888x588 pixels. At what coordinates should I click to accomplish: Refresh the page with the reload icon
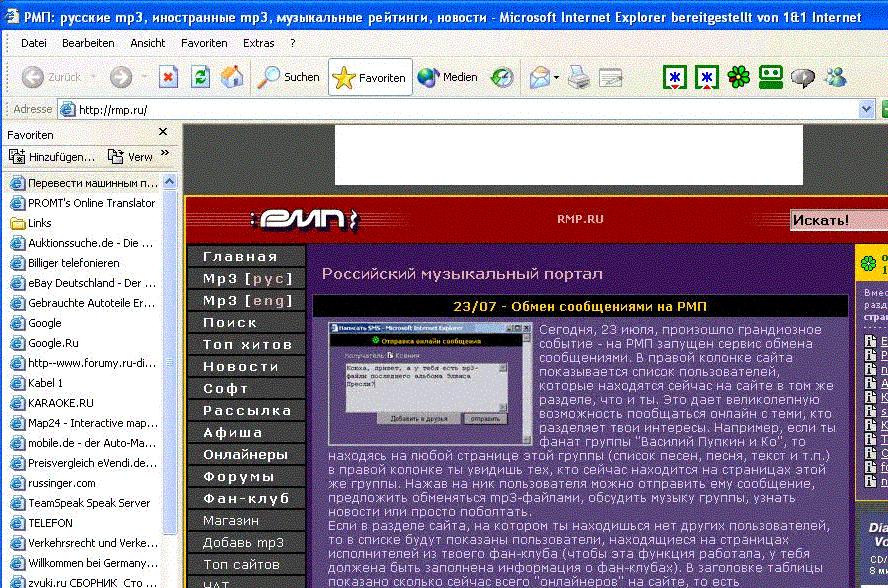click(x=201, y=77)
